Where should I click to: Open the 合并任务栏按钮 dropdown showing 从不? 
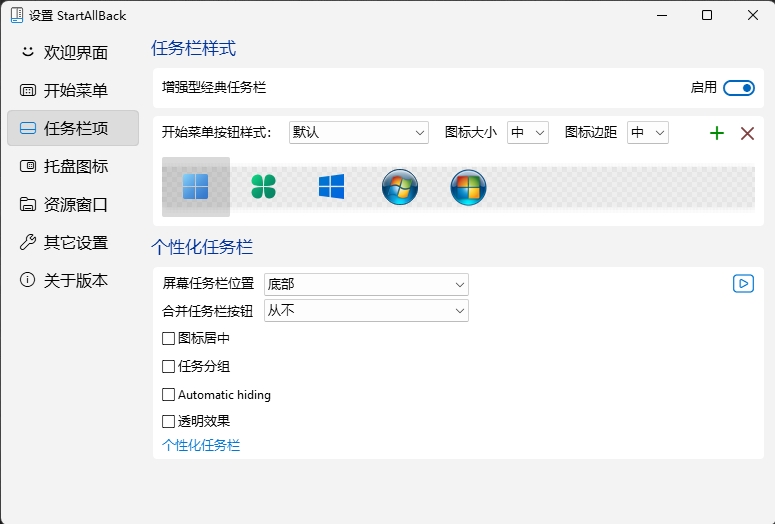tap(366, 310)
